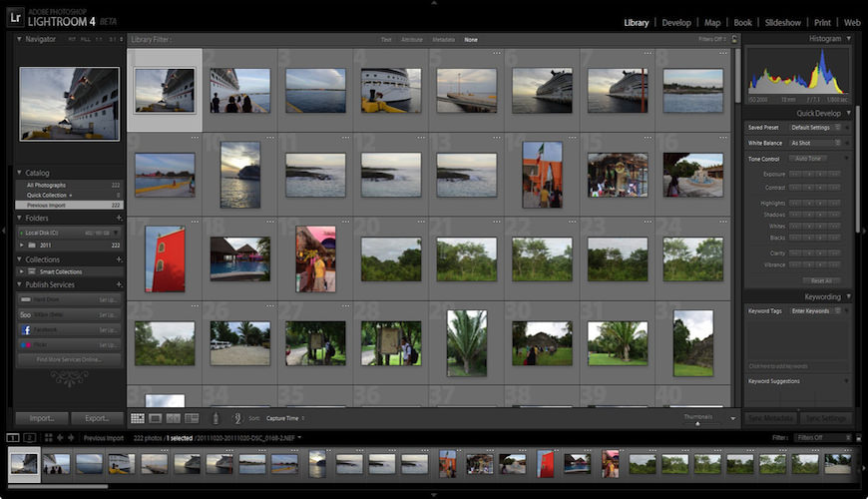The image size is (868, 499).
Task: Switch to Loupe view icon
Action: click(x=156, y=418)
